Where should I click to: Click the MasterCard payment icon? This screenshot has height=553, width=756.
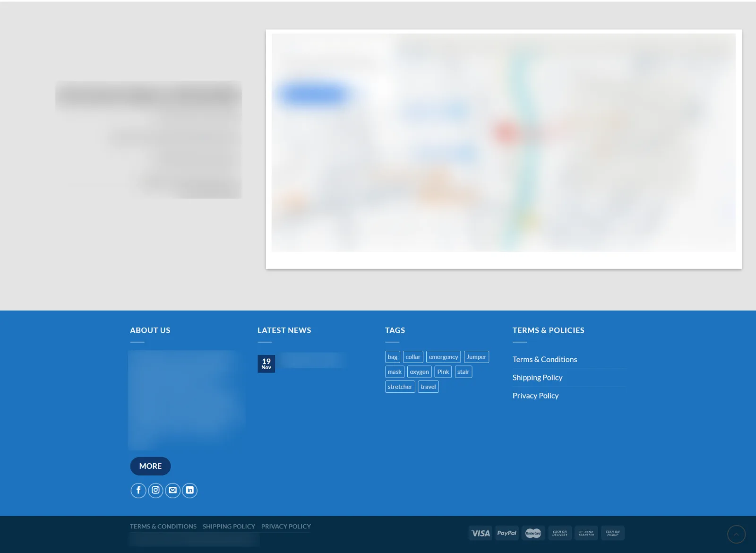[533, 533]
